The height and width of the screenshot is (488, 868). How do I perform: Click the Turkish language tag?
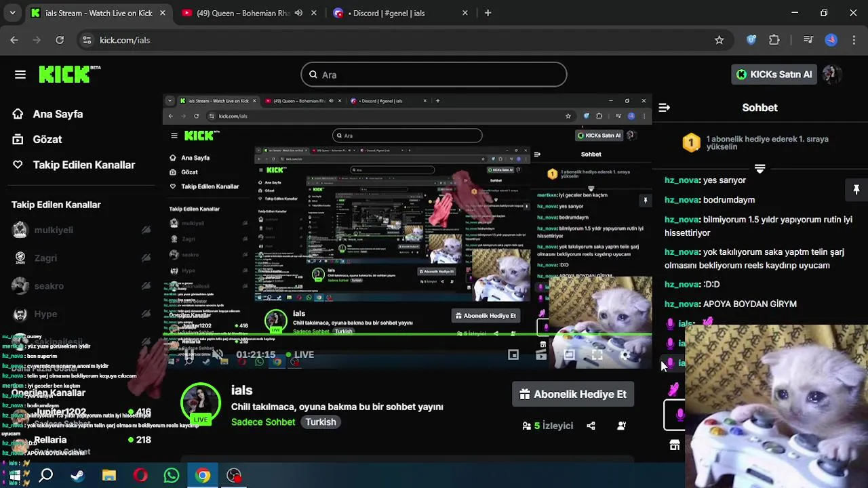pos(321,422)
